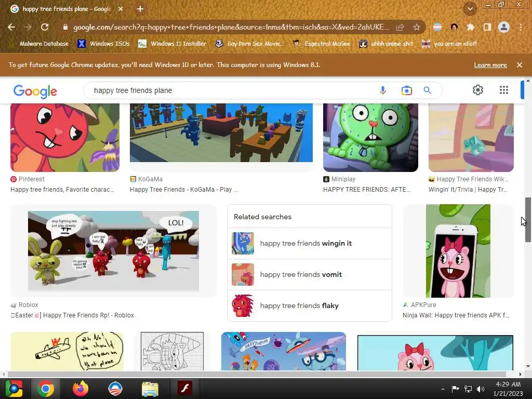Click the search box text field
This screenshot has width=532, height=399.
tap(231, 90)
